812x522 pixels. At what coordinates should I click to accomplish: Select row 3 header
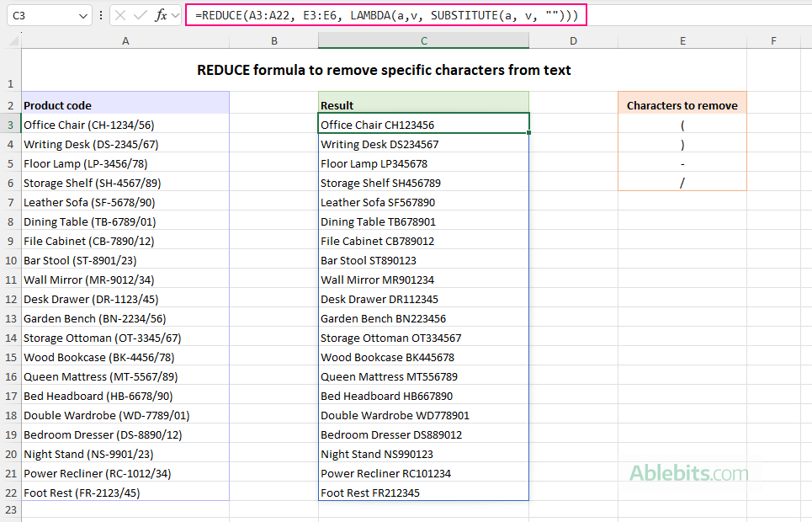point(10,125)
